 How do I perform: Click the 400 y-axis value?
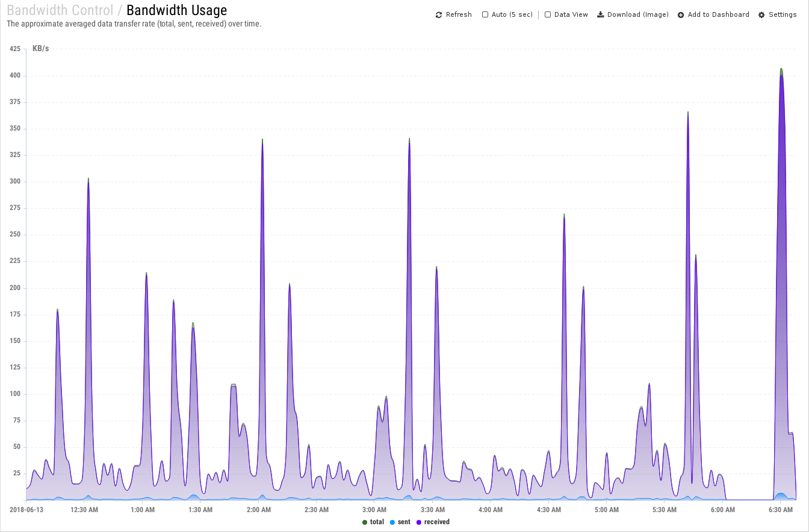15,76
